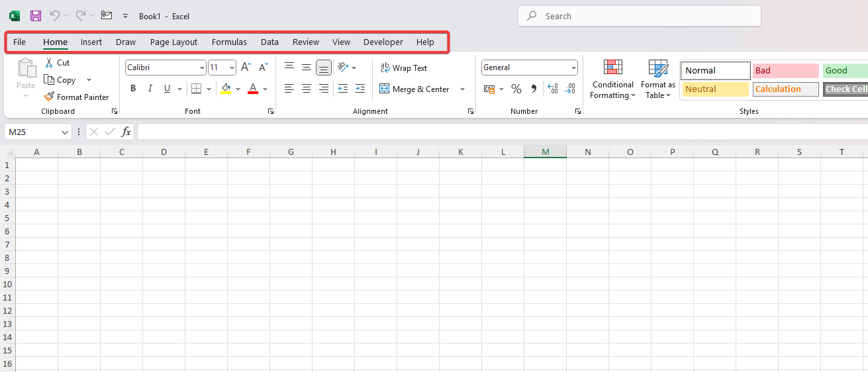Viewport: 868px width, 372px height.
Task: Open the Clipboard dialog launcher
Action: 115,111
